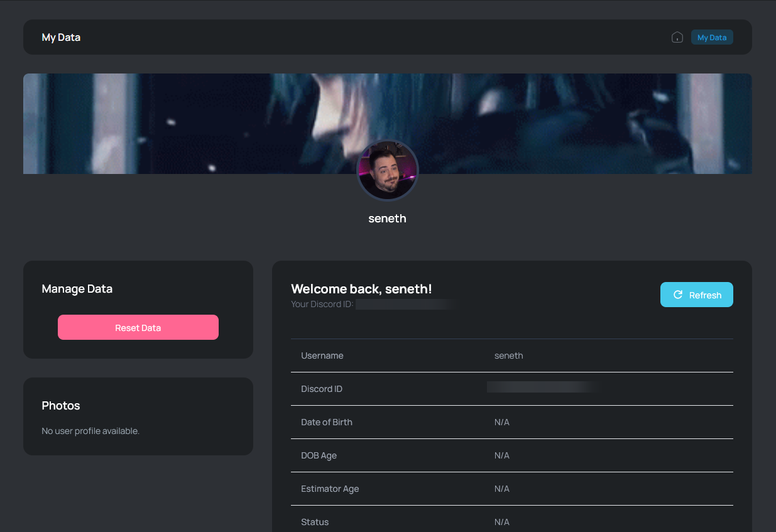The image size is (776, 532).
Task: Click the seneth name below the avatar
Action: [x=387, y=219]
